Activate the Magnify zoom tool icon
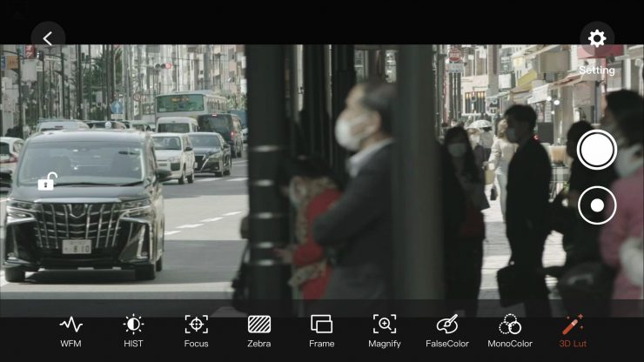This screenshot has width=644, height=362. [x=384, y=325]
